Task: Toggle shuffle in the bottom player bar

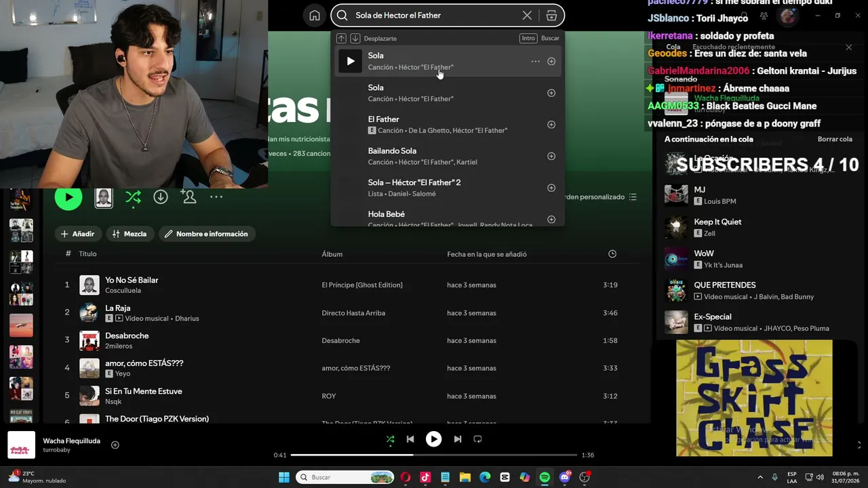Action: pos(390,439)
